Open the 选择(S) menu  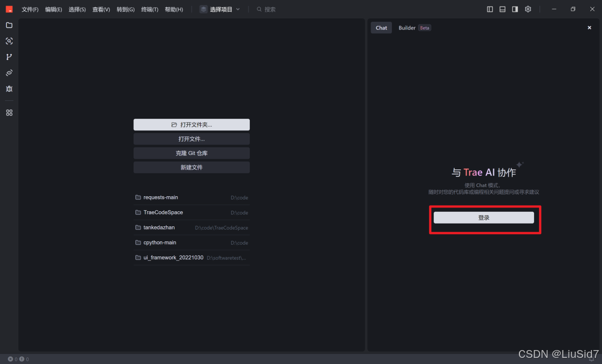point(77,9)
